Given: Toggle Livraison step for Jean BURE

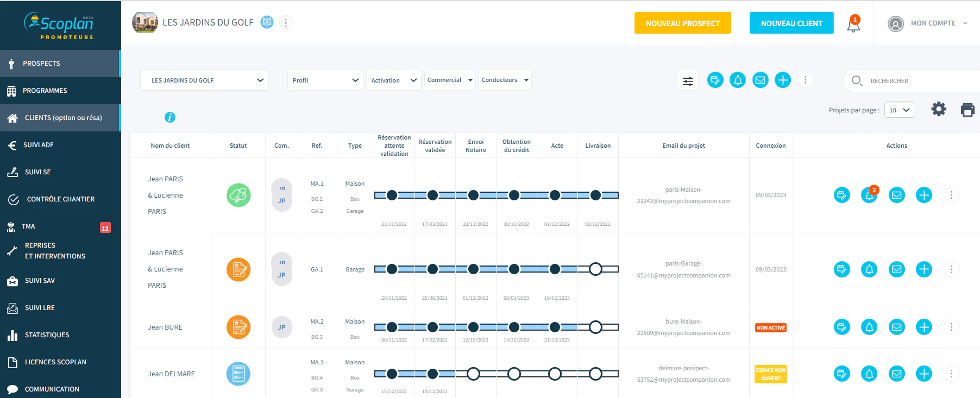Looking at the screenshot, I should click(x=595, y=327).
